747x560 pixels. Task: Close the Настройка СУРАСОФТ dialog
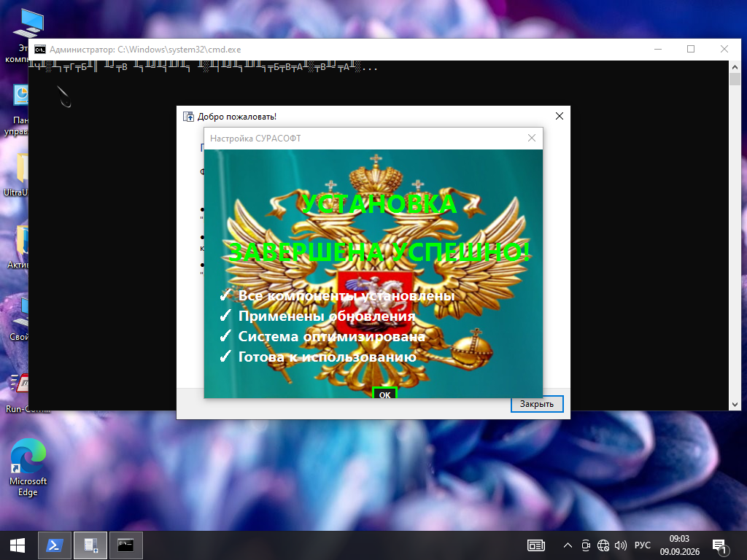point(532,138)
